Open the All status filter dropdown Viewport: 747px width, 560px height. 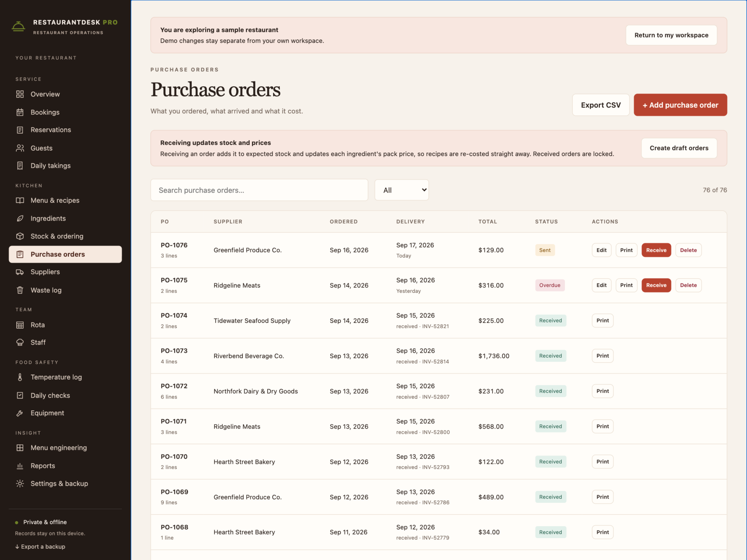pyautogui.click(x=402, y=190)
